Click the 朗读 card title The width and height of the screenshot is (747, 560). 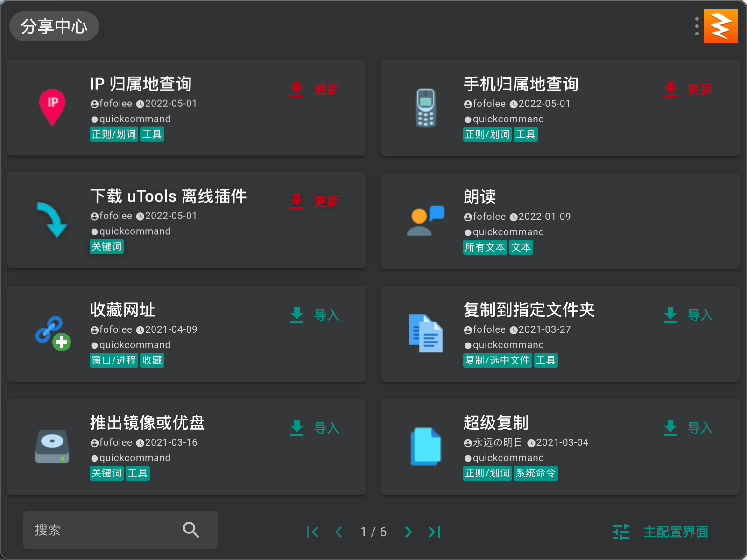(479, 197)
